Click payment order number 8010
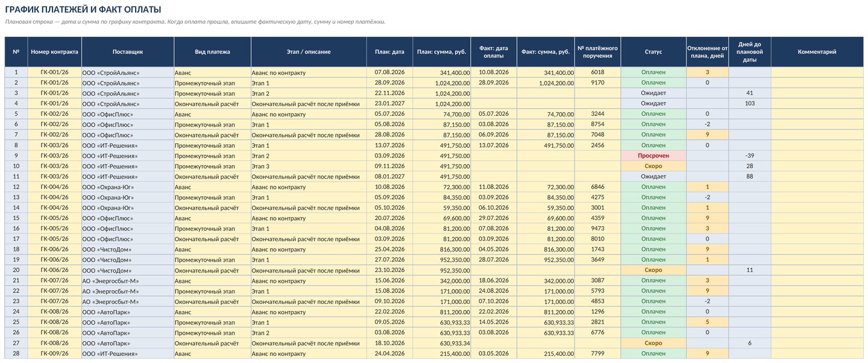 [x=597, y=239]
